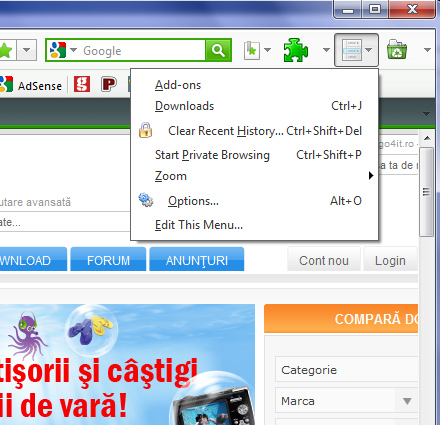
Task: Click inside the Google search field
Action: pyautogui.click(x=142, y=50)
